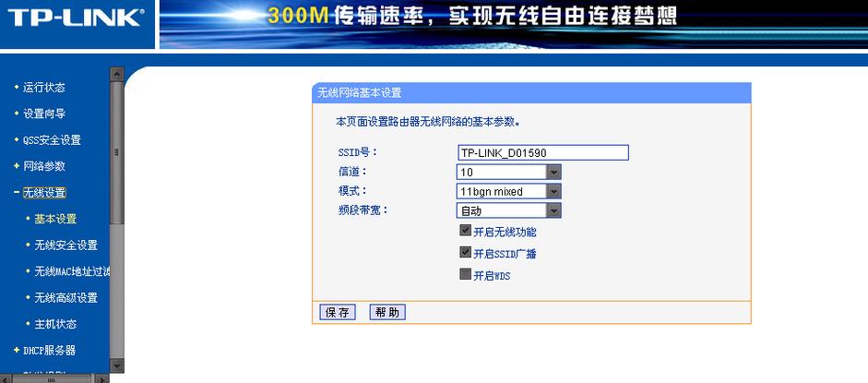Open 无线高级设置 submenu item
This screenshot has width=868, height=383.
point(65,298)
